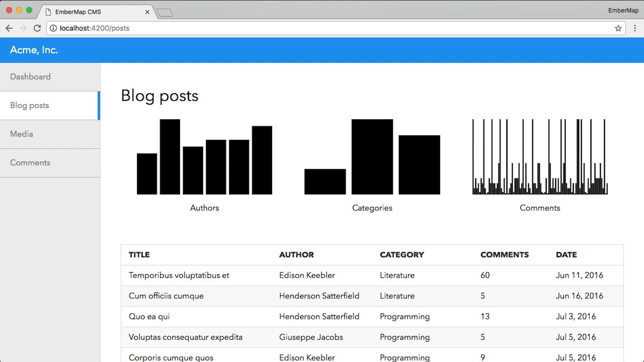This screenshot has width=644, height=362.
Task: Click the browser back arrow
Action: tap(9, 28)
